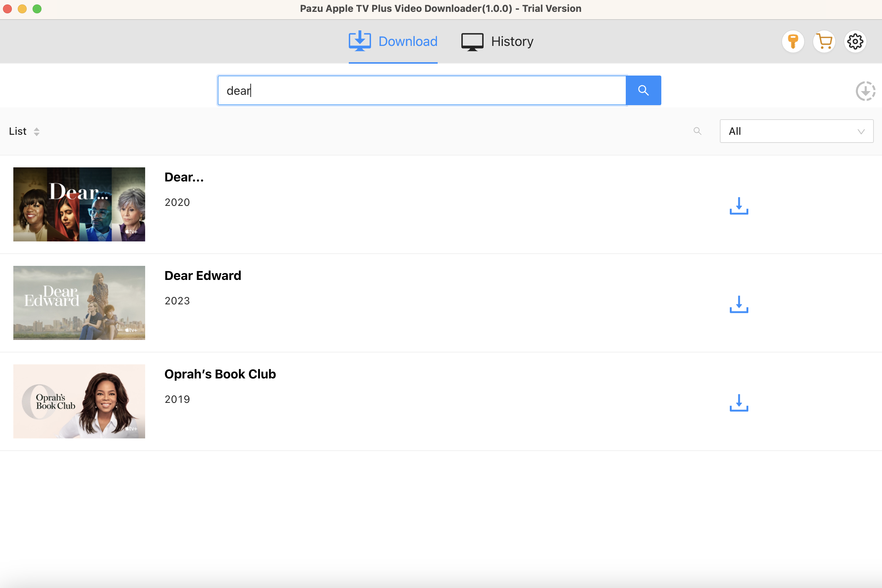Click the blue search magnifier button

643,90
